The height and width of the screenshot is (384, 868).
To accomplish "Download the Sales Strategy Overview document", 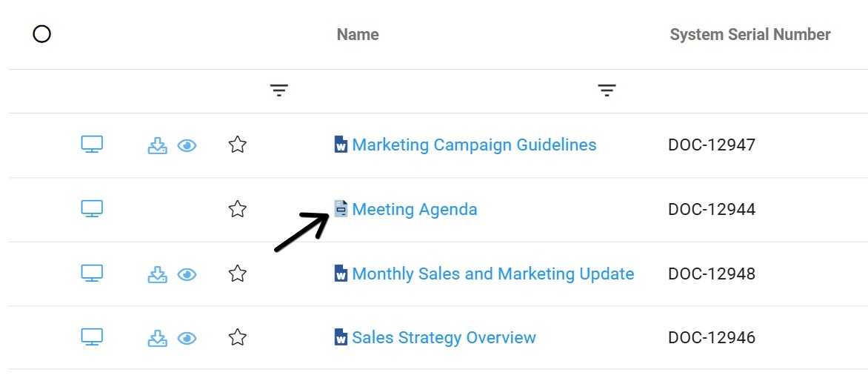I will tap(157, 338).
